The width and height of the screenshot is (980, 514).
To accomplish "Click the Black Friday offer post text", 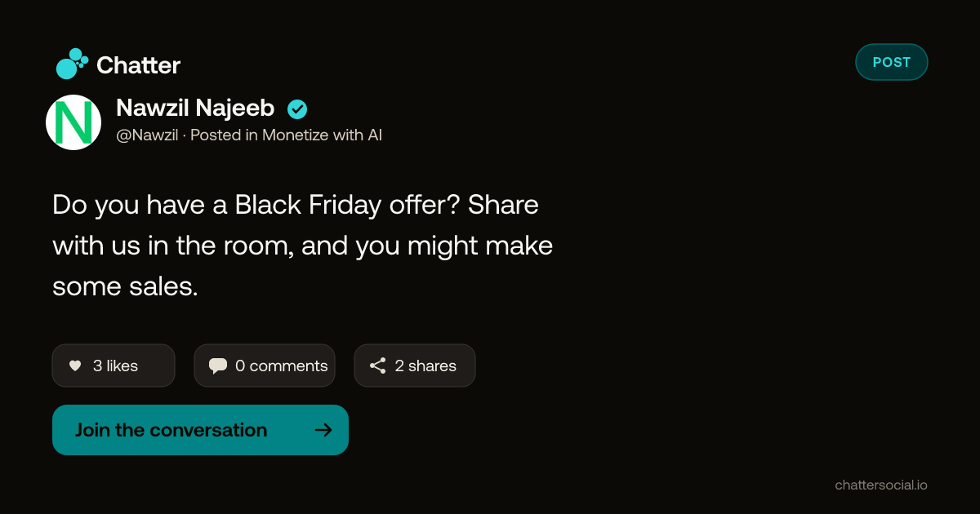I will pyautogui.click(x=303, y=246).
